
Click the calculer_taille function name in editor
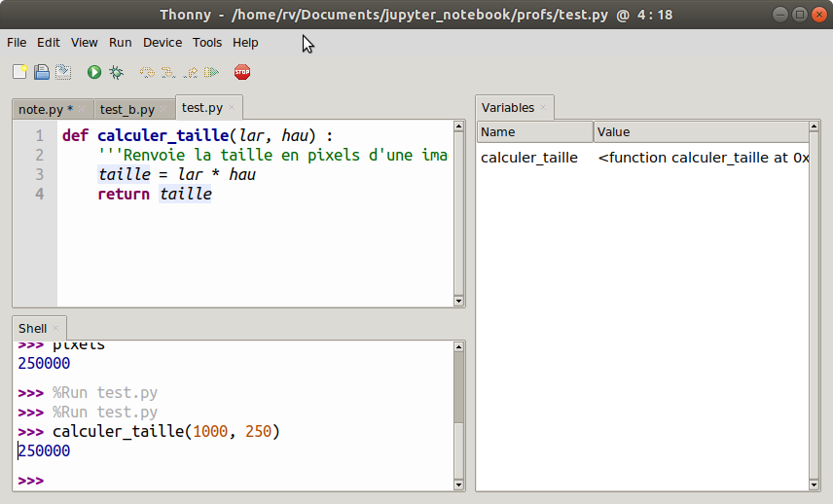(163, 136)
